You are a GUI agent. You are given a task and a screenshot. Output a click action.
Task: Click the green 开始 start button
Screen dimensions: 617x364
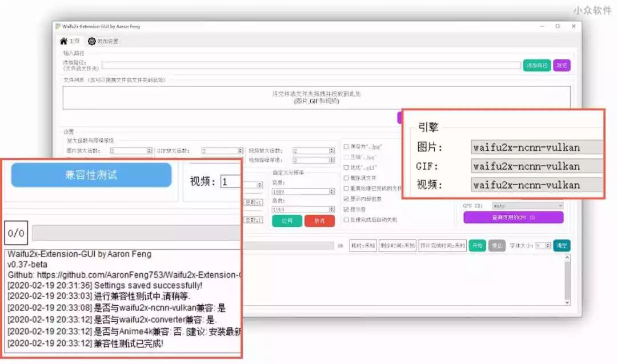(477, 246)
